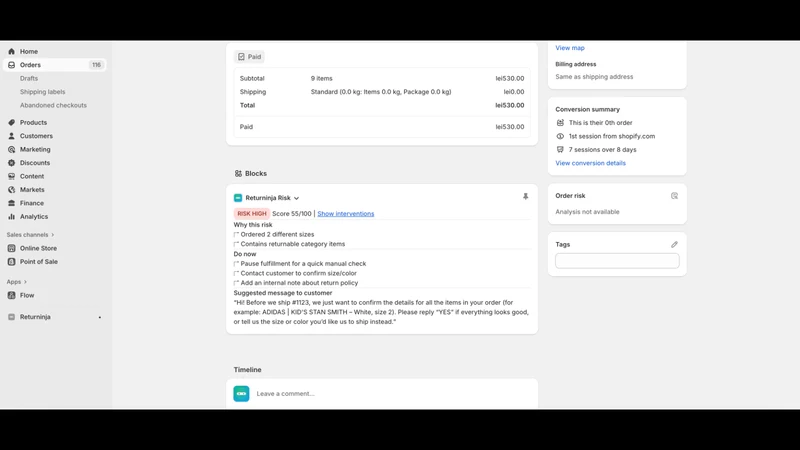Go to the Customers page
The width and height of the screenshot is (800, 450).
tap(36, 136)
